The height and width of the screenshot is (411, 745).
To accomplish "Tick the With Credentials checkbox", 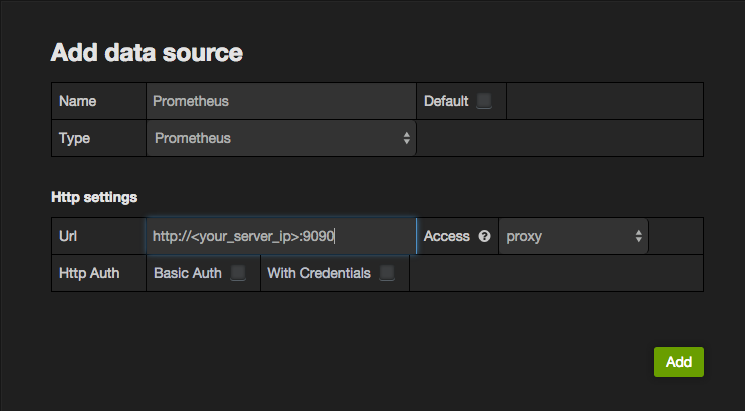I will click(387, 273).
